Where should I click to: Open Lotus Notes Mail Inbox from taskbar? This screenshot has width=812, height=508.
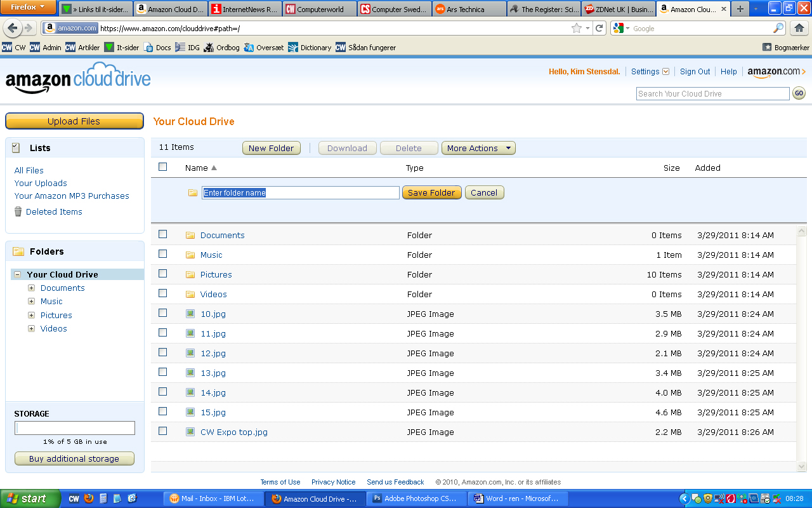(x=213, y=498)
